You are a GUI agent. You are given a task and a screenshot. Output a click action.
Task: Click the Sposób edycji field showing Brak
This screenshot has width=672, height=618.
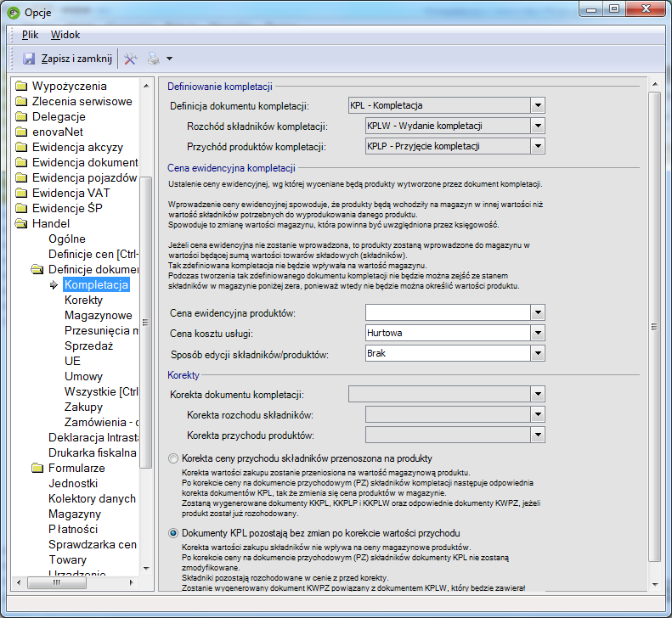(x=448, y=353)
